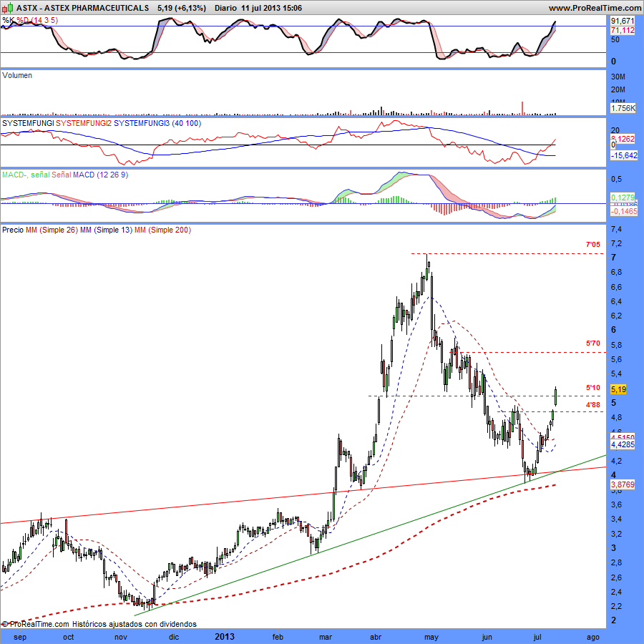Image resolution: width=644 pixels, height=644 pixels.
Task: Click the 2013 year label on time axis
Action: tap(225, 637)
